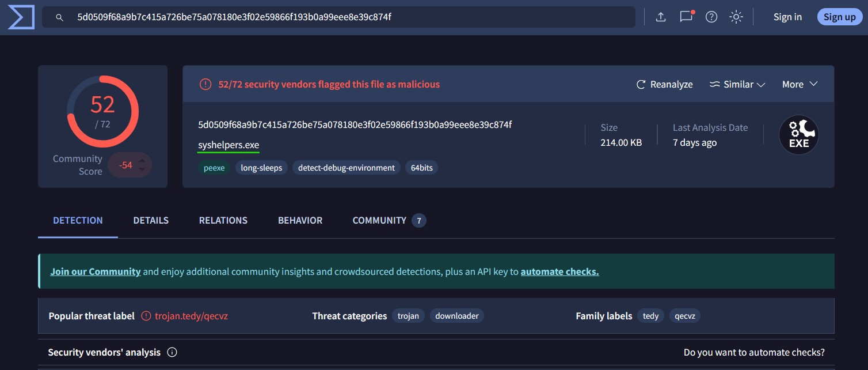Image resolution: width=868 pixels, height=370 pixels.
Task: Select the detect-debug-environment tag
Action: click(x=347, y=168)
